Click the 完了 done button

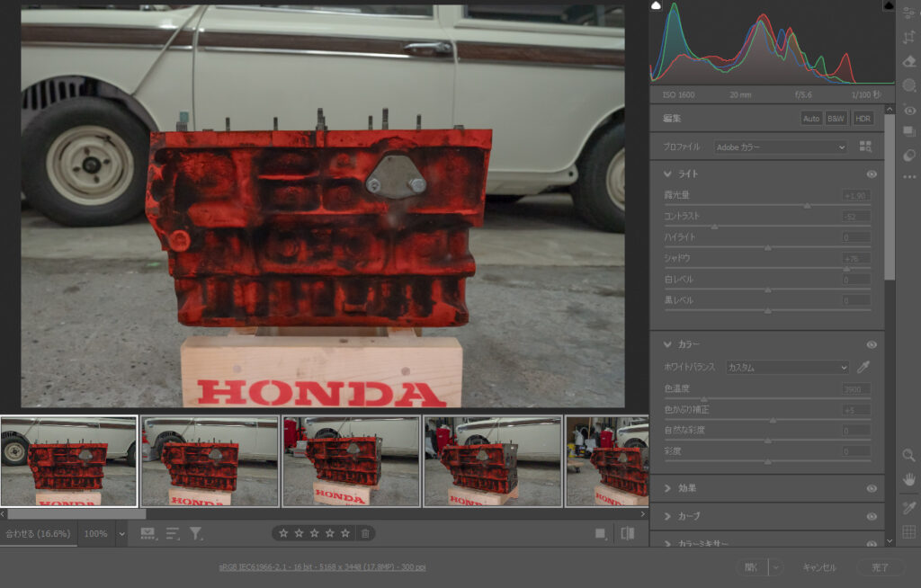tap(880, 567)
